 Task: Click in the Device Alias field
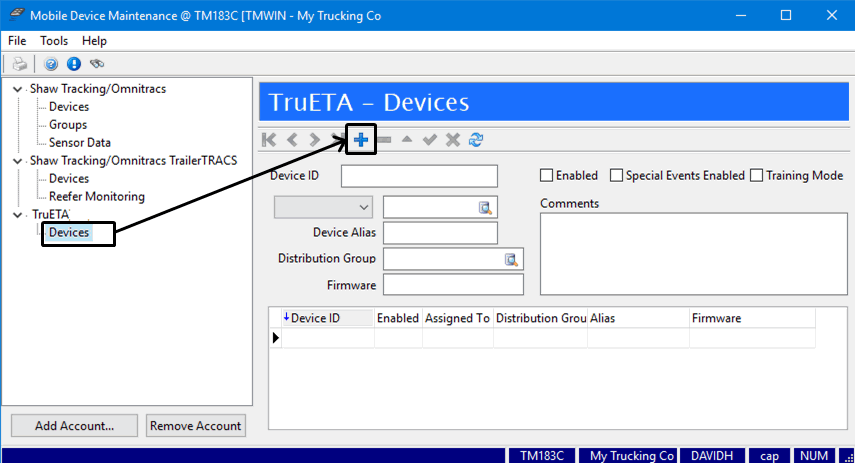coord(440,233)
